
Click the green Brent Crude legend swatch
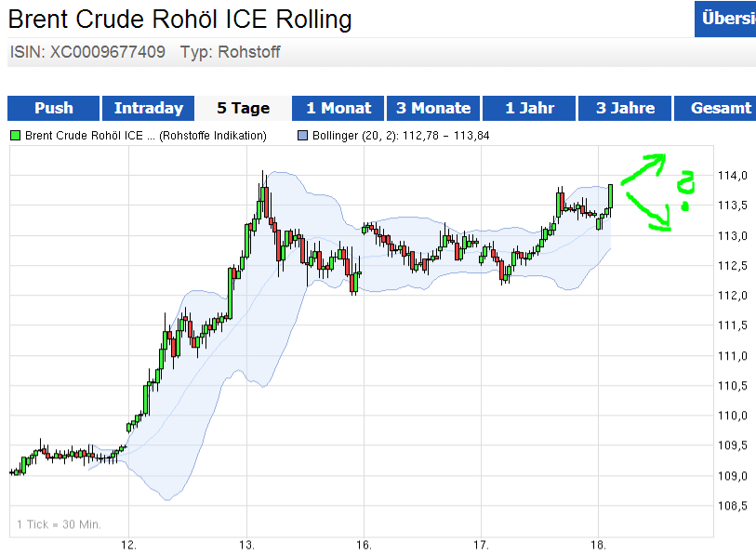15,136
